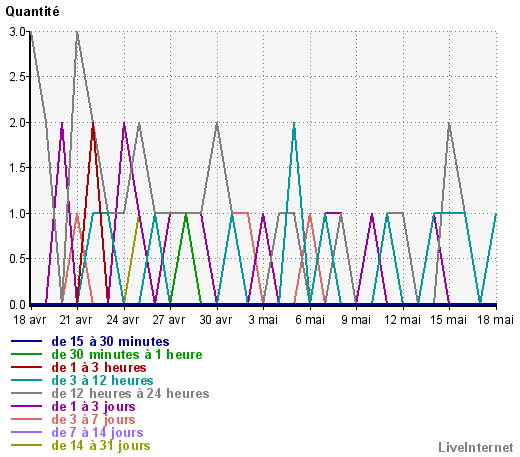Image resolution: width=520 pixels, height=457 pixels.
Task: Select legend entry 'de 12 heures à 24 heures'
Action: [130, 393]
